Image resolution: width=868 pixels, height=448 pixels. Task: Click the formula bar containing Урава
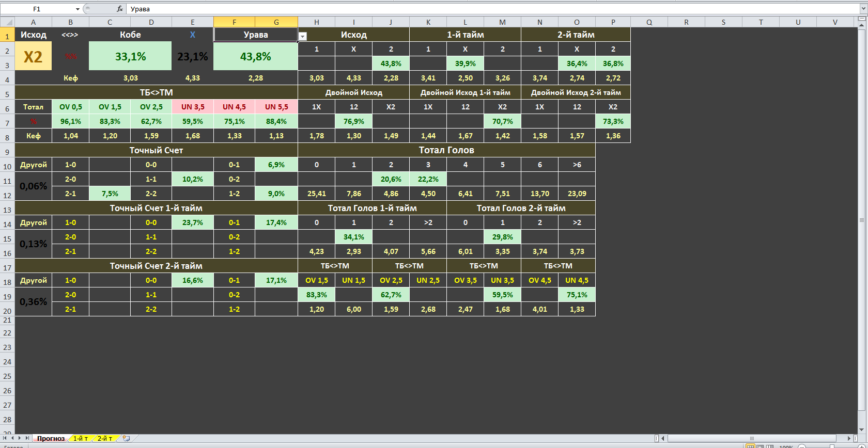493,9
